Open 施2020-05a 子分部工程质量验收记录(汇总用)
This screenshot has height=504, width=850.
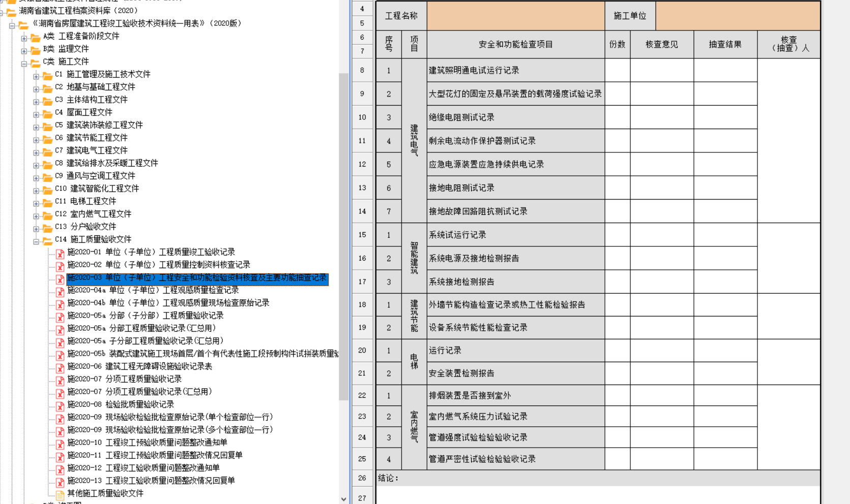pyautogui.click(x=145, y=341)
